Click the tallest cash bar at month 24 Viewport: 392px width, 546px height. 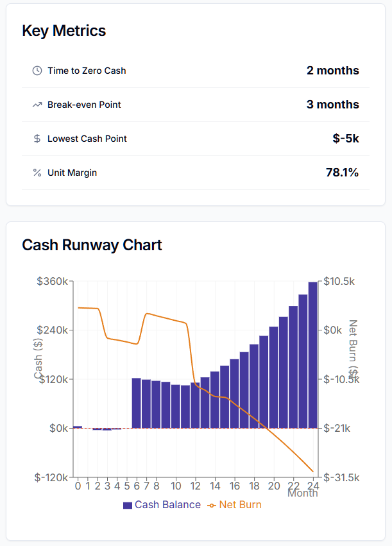pos(312,354)
